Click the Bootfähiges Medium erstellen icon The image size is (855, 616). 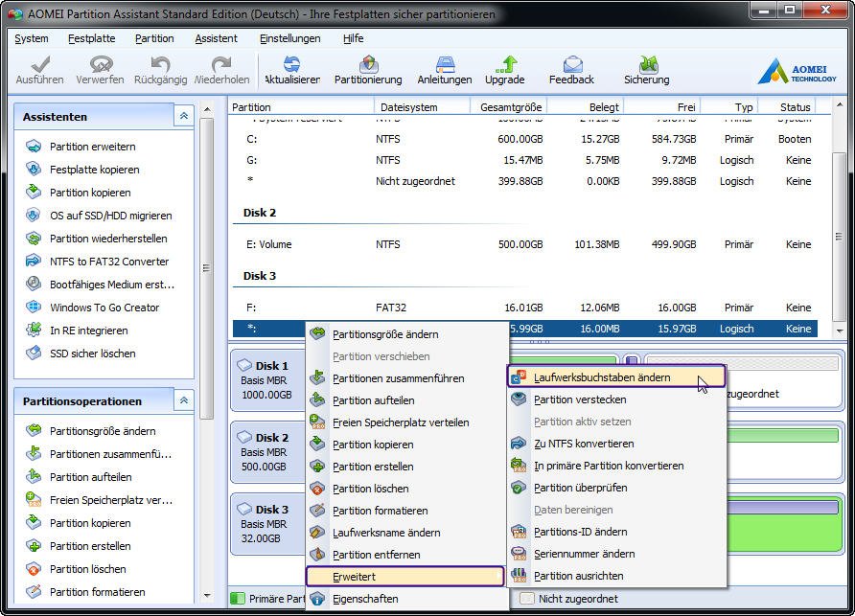34,284
